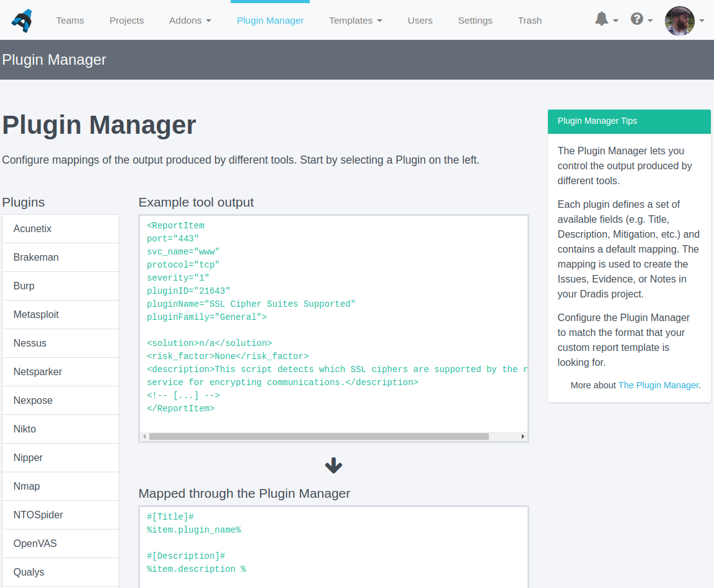
Task: Open the help question mark icon
Action: pyautogui.click(x=637, y=19)
